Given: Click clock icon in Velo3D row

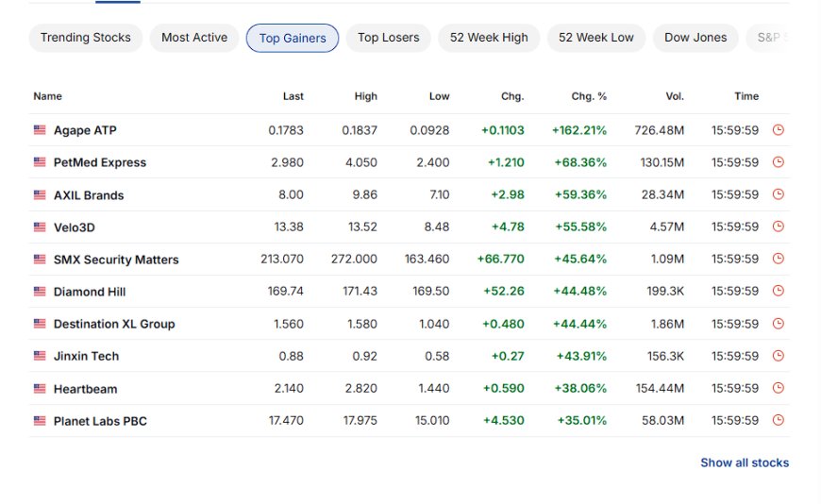Looking at the screenshot, I should click(779, 227).
